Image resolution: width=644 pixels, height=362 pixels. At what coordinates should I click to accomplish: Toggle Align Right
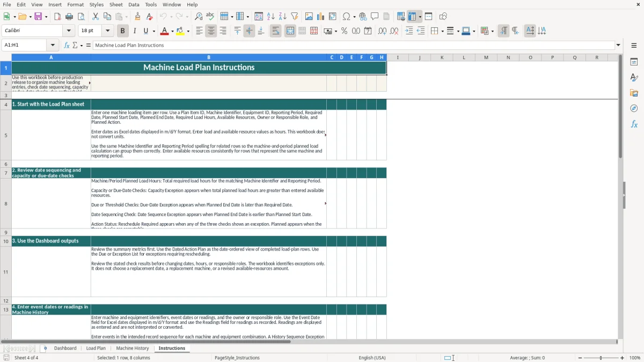point(223,31)
